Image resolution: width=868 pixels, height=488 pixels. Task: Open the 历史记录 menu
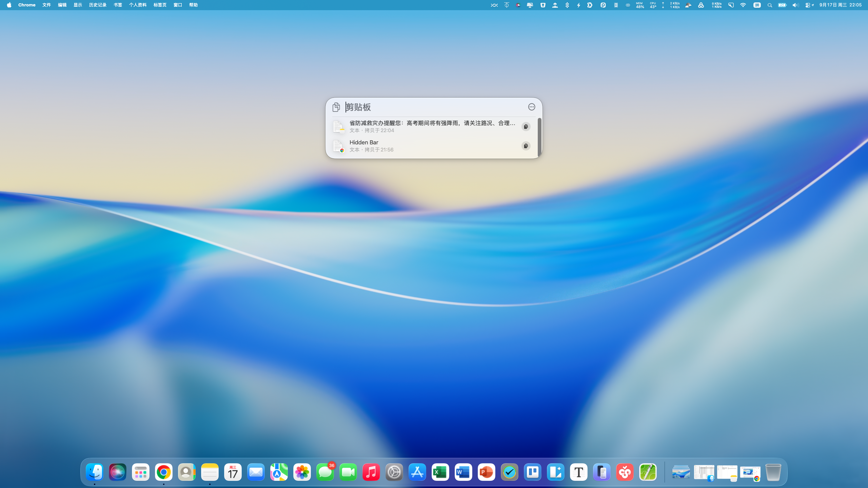(98, 5)
